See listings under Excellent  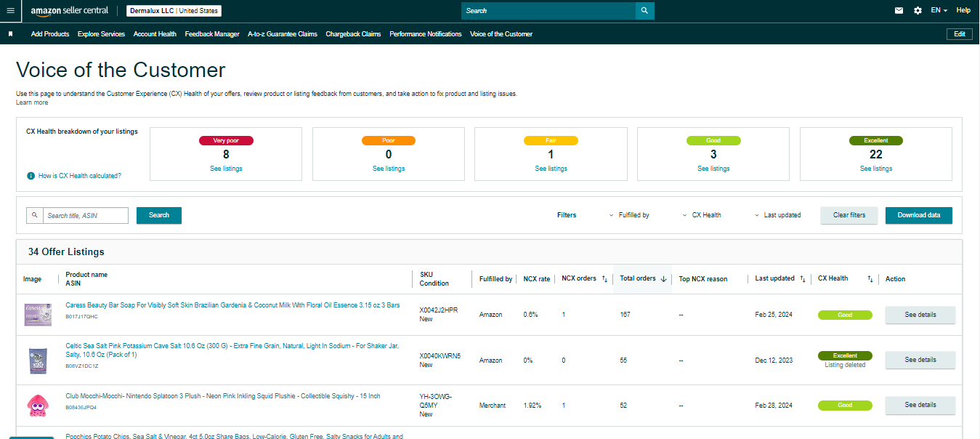pyautogui.click(x=876, y=169)
